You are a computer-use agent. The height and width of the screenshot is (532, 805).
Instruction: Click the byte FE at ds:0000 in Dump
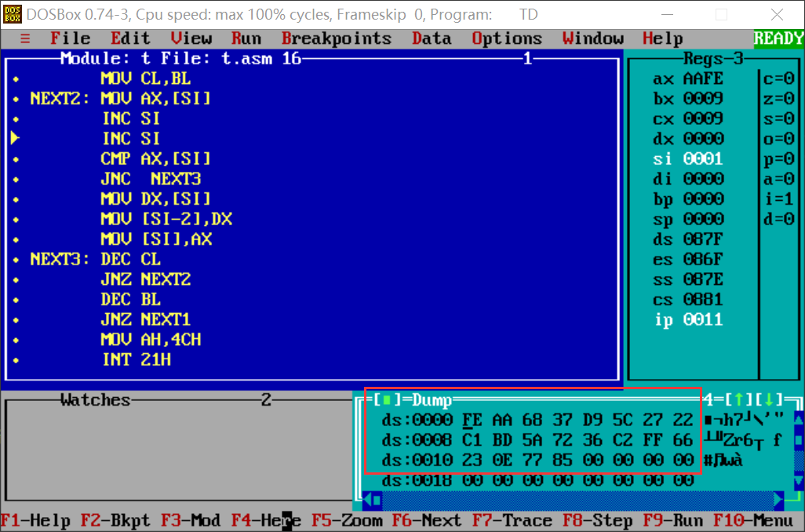click(x=472, y=420)
